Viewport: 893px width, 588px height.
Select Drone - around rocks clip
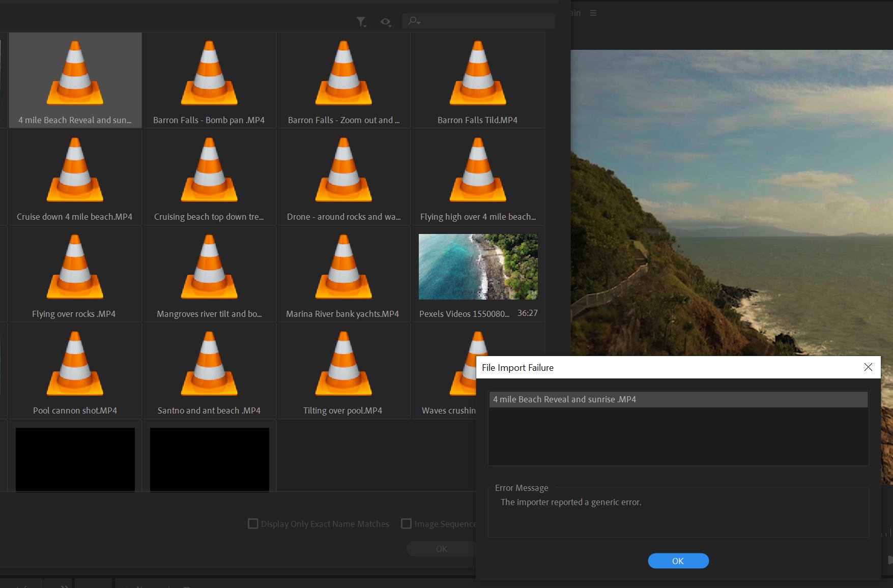343,177
